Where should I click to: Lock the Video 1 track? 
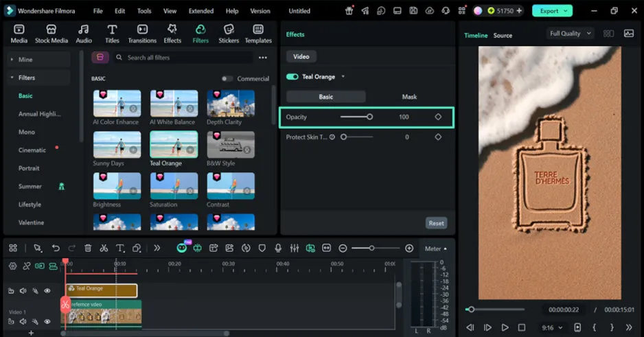(x=11, y=322)
